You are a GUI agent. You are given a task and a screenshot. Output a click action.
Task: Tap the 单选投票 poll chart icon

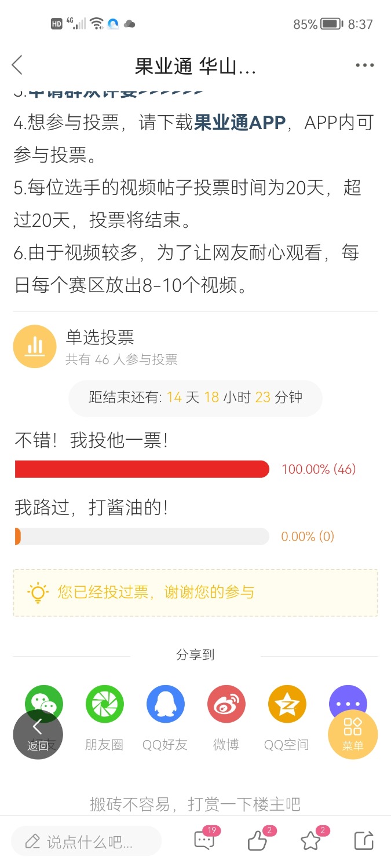pos(35,346)
